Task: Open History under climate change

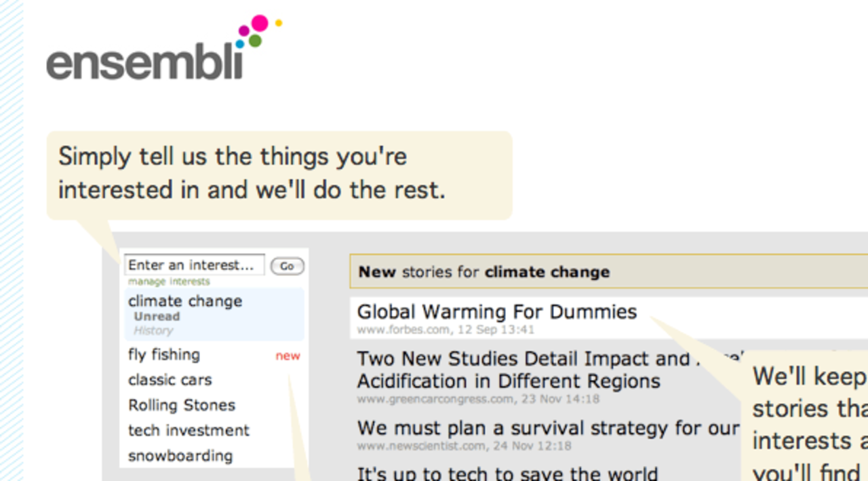Action: (153, 331)
